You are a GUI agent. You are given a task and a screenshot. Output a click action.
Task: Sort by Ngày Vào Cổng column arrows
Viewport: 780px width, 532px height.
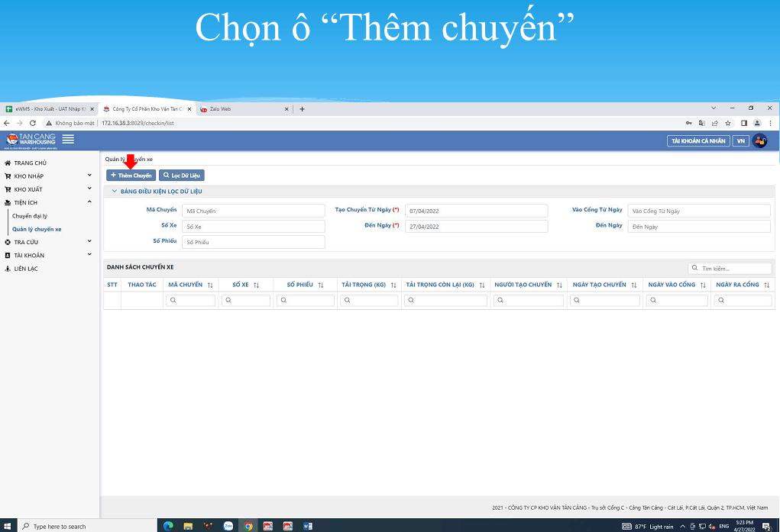tap(703, 285)
